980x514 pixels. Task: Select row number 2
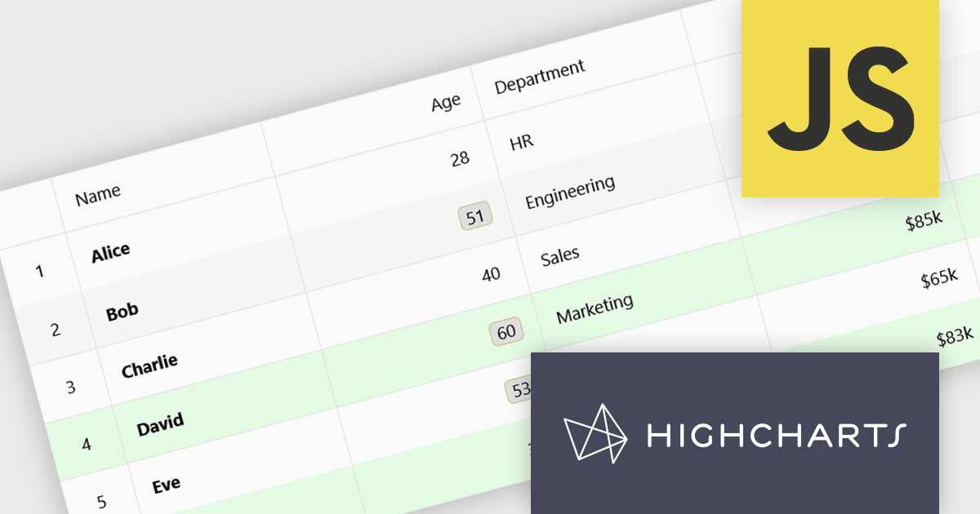(55, 330)
